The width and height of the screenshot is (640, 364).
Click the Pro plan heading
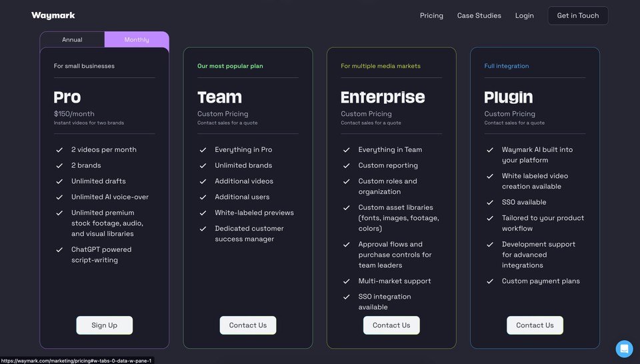pos(67,97)
